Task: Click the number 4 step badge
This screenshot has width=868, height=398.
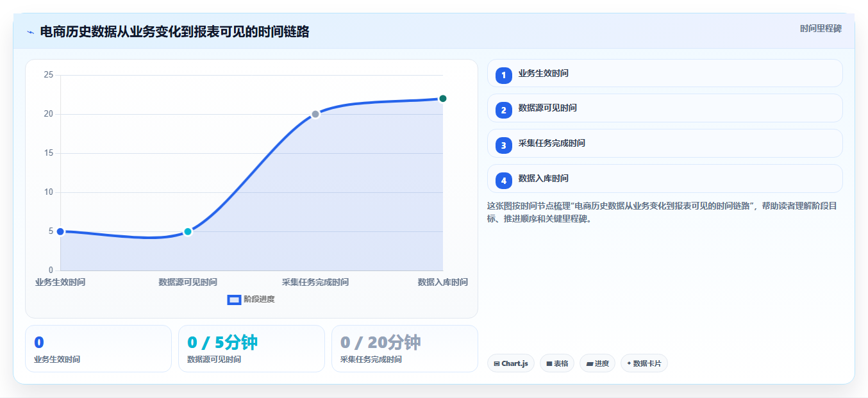Action: (x=504, y=181)
